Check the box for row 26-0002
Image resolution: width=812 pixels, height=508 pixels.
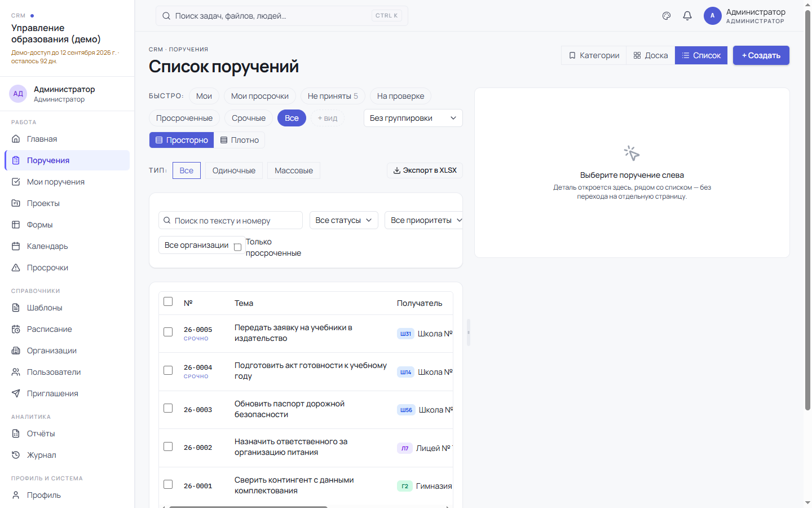click(x=168, y=446)
